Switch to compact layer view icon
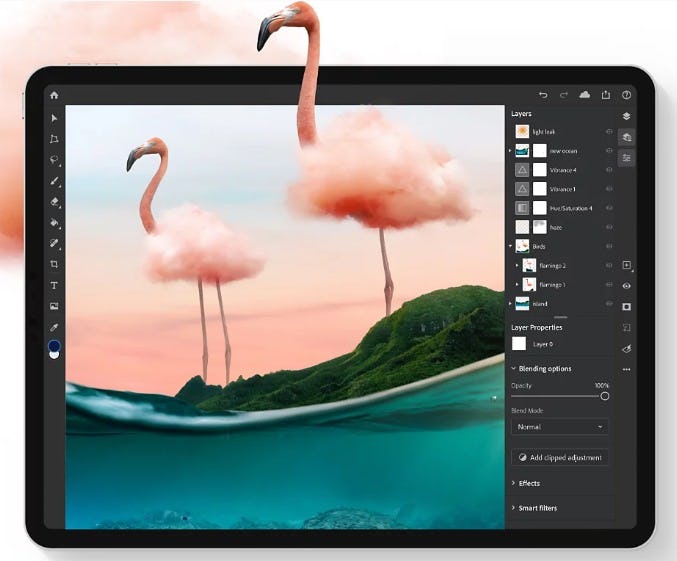The height and width of the screenshot is (561, 677). pyautogui.click(x=626, y=116)
